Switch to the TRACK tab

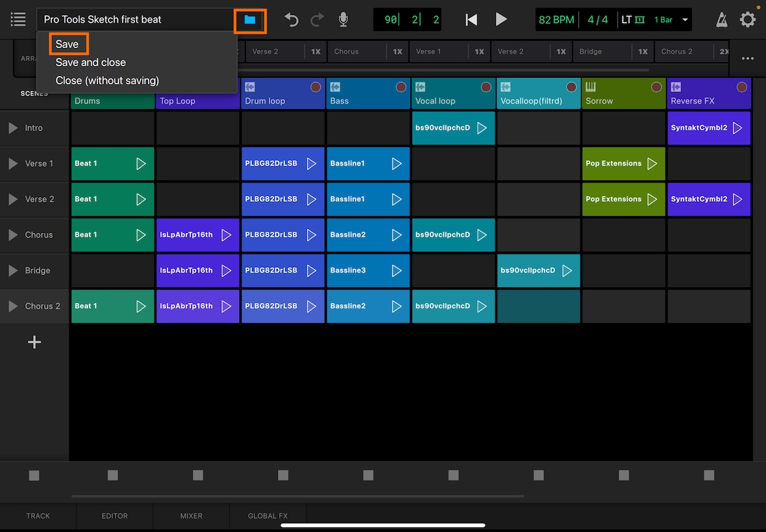point(38,516)
